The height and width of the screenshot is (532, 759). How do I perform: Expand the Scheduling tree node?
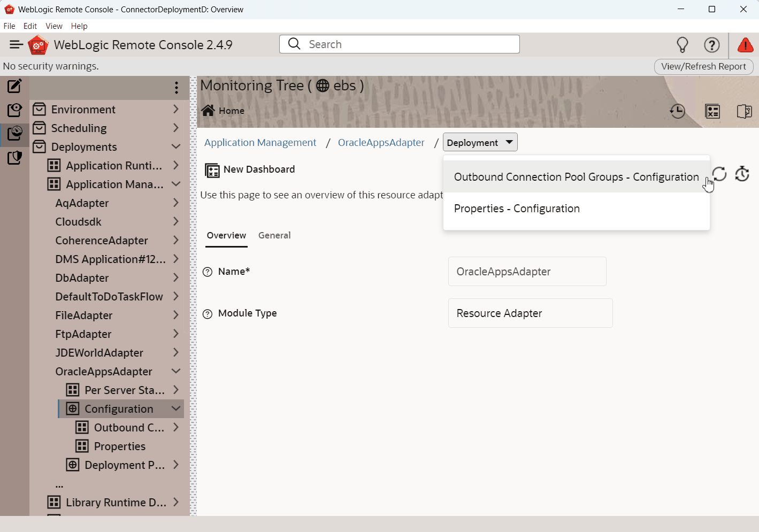(175, 128)
